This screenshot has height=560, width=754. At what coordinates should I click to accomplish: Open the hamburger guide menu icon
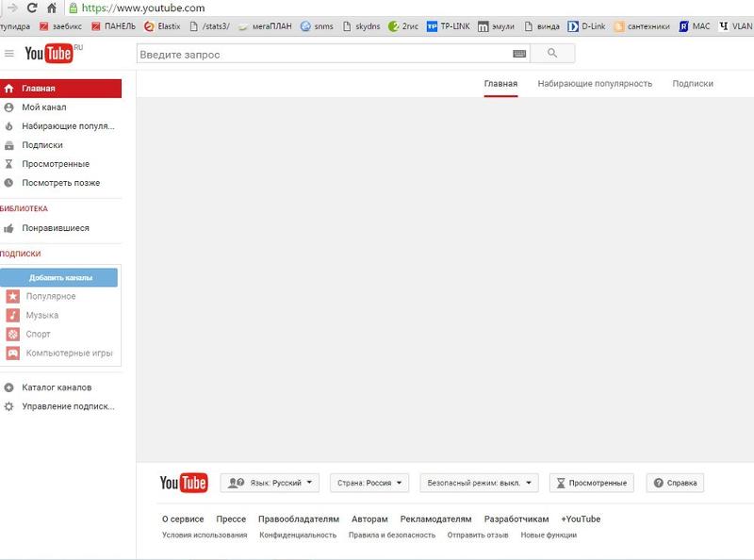pos(9,54)
